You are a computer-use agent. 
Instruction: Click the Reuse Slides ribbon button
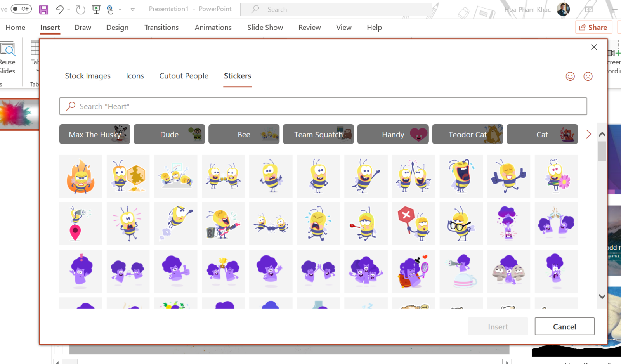7,58
